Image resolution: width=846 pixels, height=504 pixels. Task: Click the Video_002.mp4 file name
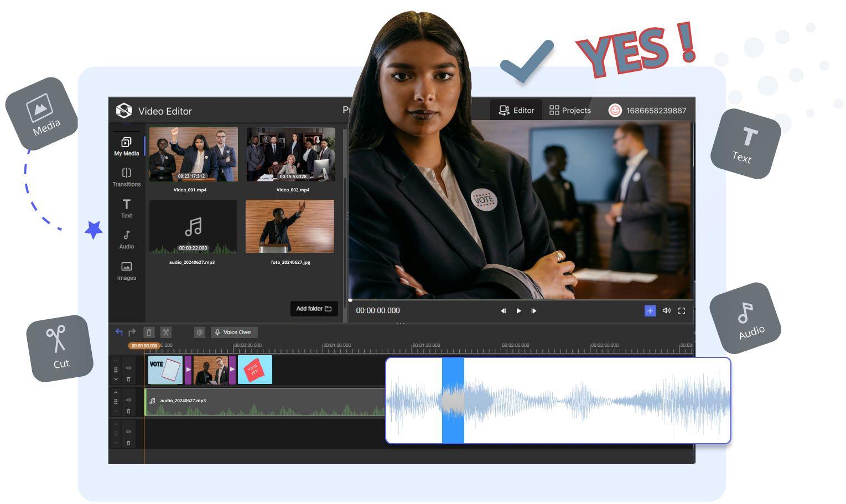click(x=293, y=190)
